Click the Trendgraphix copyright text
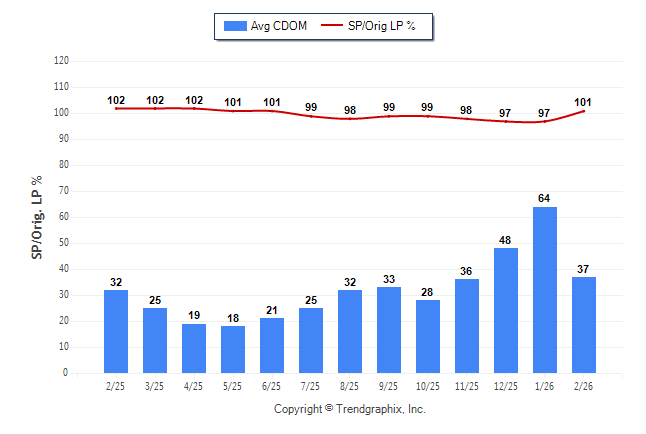Screen dimensions: 646x434 (x=350, y=409)
